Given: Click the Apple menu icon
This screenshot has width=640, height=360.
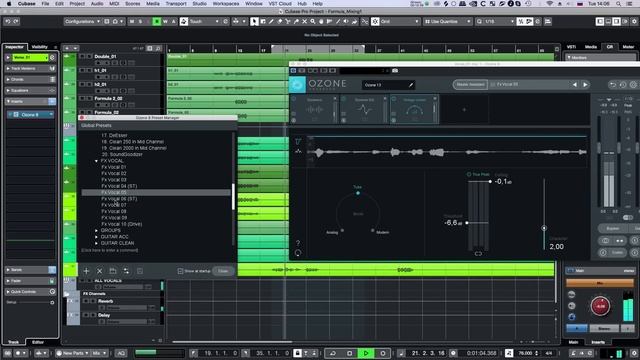Looking at the screenshot, I should pos(9,4).
